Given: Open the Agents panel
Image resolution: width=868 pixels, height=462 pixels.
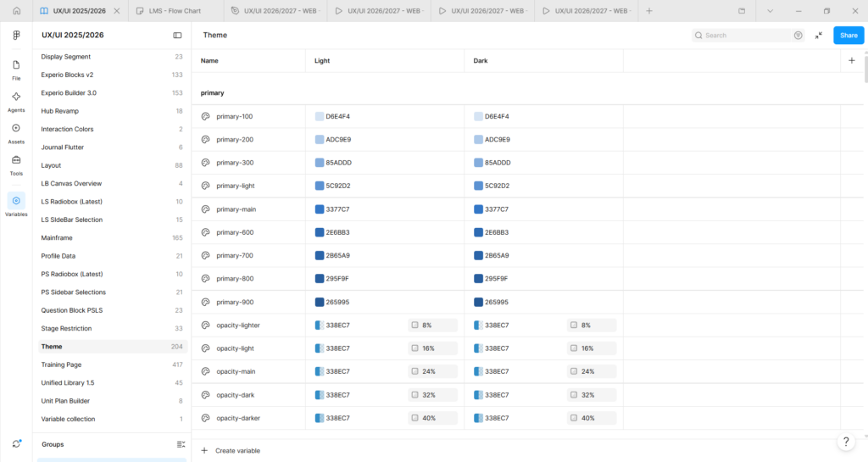Looking at the screenshot, I should pos(16,102).
